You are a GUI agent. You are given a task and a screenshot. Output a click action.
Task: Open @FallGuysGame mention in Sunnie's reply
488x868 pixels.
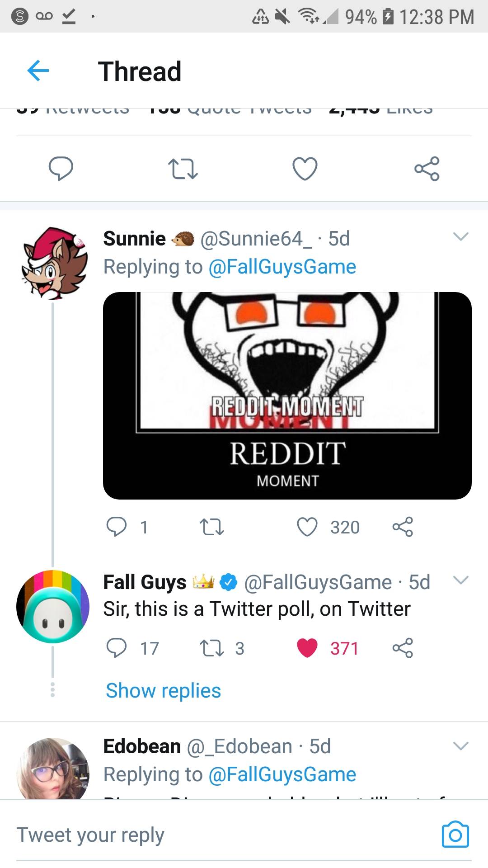(x=282, y=267)
